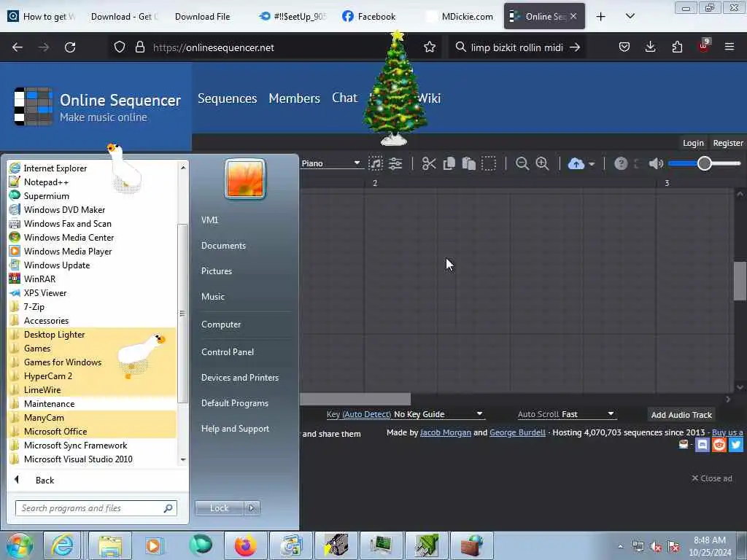Click the Pocket save icon
Image resolution: width=747 pixels, height=560 pixels.
pyautogui.click(x=624, y=47)
